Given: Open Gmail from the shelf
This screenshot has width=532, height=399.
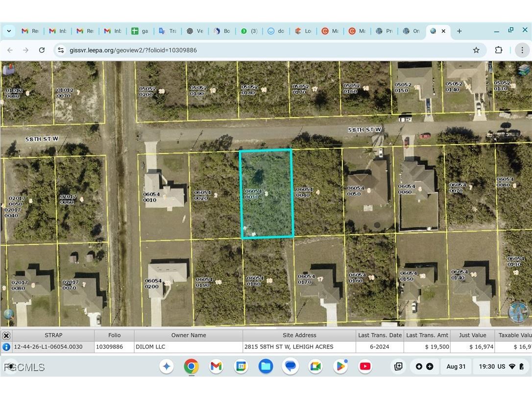Looking at the screenshot, I should coord(216,366).
